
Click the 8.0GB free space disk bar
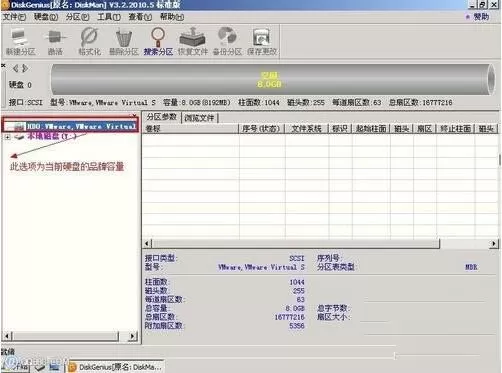click(272, 80)
